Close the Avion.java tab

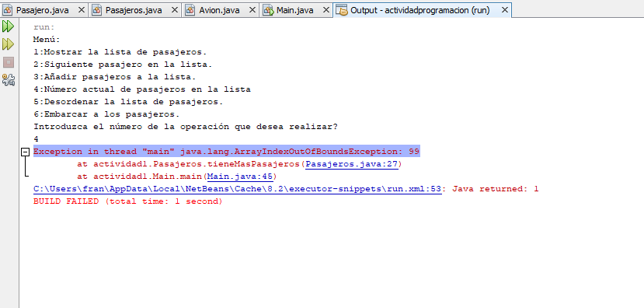252,10
